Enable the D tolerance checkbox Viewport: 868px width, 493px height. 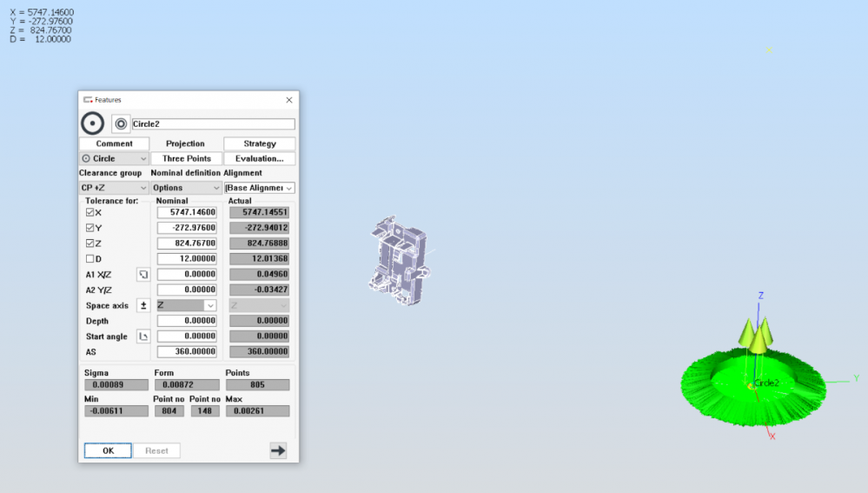click(90, 259)
